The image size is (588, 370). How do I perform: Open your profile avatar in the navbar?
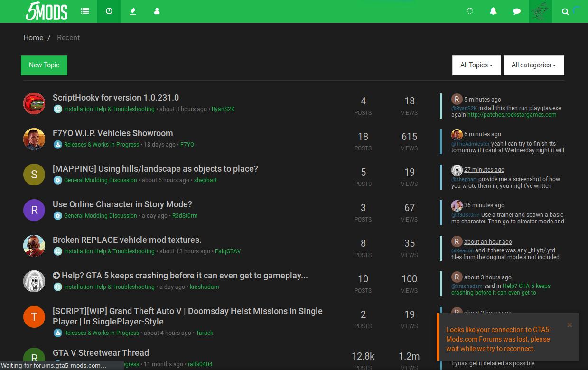pos(540,11)
